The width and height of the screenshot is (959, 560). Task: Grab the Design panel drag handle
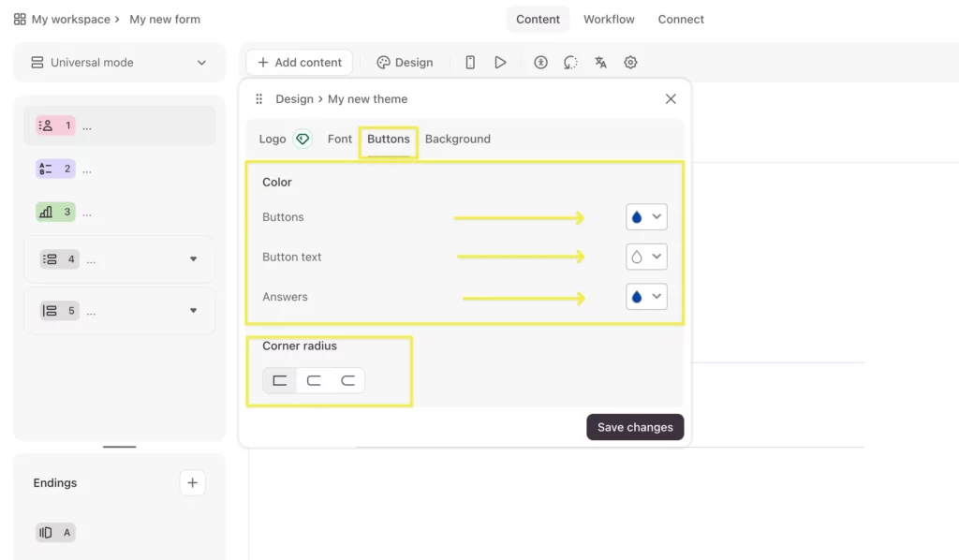coord(259,98)
